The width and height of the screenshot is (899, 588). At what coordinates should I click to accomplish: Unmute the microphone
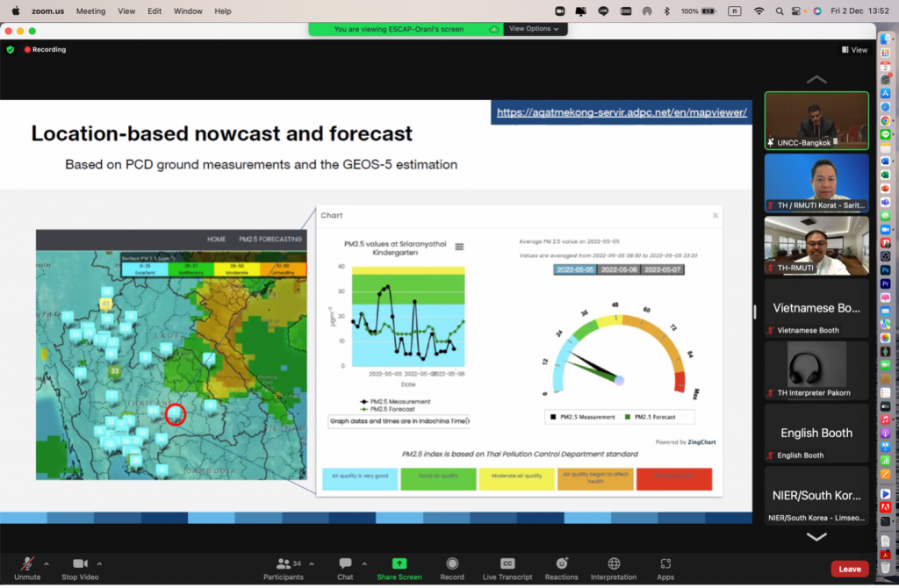(x=27, y=563)
